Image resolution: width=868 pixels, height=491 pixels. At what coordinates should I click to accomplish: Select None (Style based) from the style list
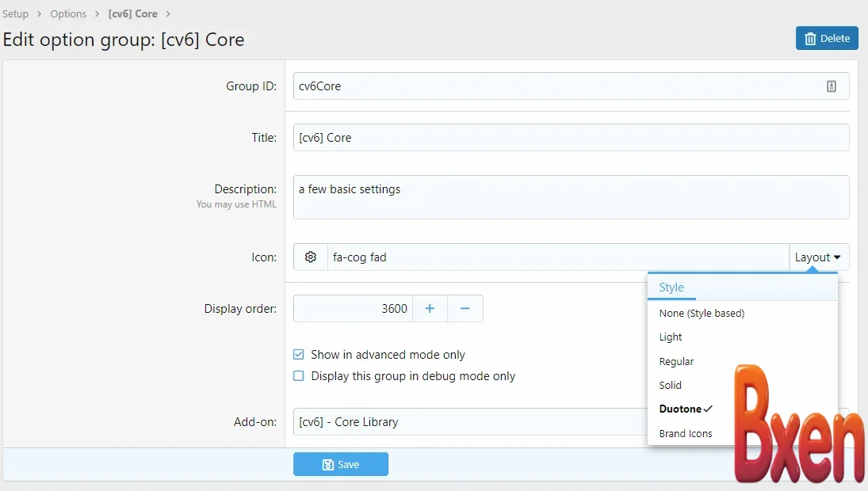(x=702, y=313)
